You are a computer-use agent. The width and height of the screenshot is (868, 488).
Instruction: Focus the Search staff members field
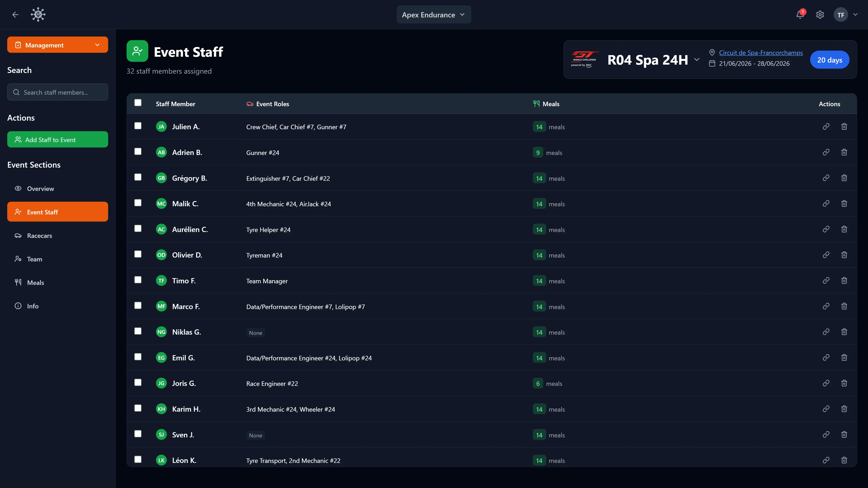[58, 92]
